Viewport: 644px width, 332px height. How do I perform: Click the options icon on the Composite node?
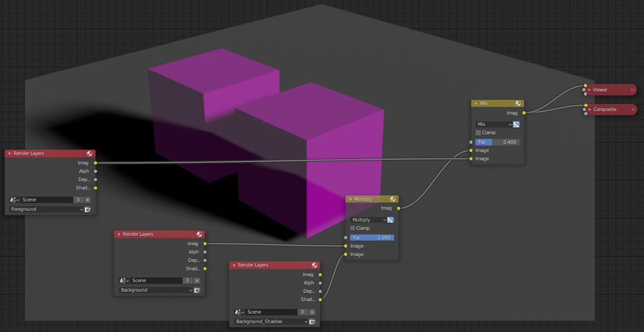(633, 109)
